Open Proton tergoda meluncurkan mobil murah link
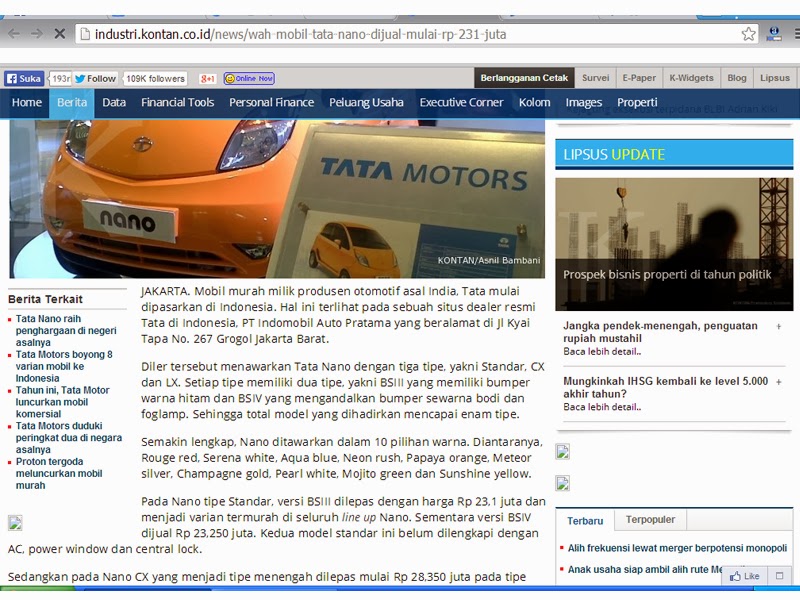This screenshot has width=800, height=600. (59, 473)
